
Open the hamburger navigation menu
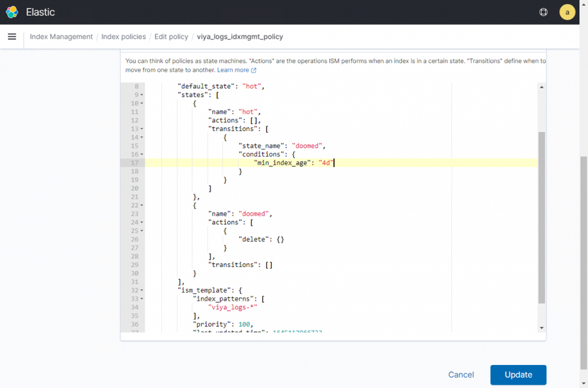pos(12,37)
